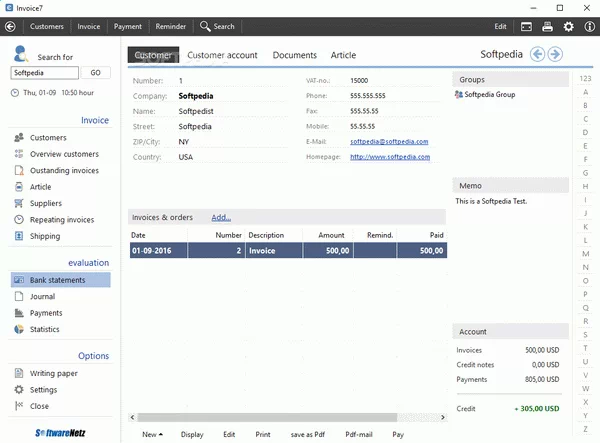Click the Add... link beside Invoices & orders
This screenshot has width=600, height=443.
221,217
